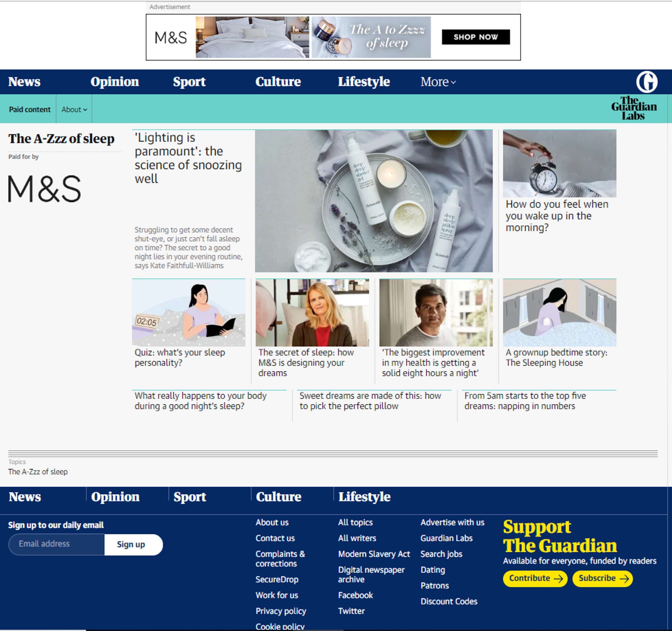Open 'The secret of sleep' M&S article
This screenshot has height=631, width=672.
click(x=306, y=363)
